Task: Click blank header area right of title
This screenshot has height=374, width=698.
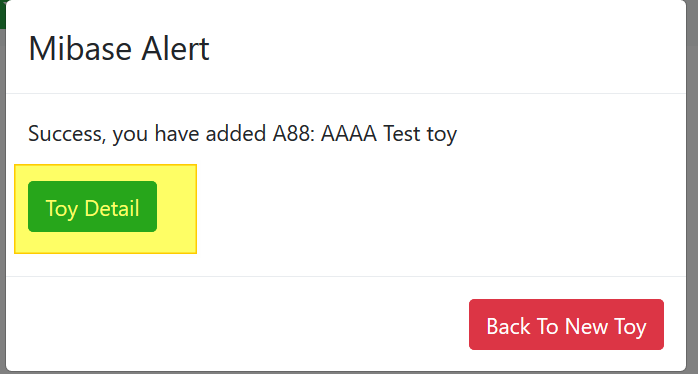Action: (x=445, y=49)
